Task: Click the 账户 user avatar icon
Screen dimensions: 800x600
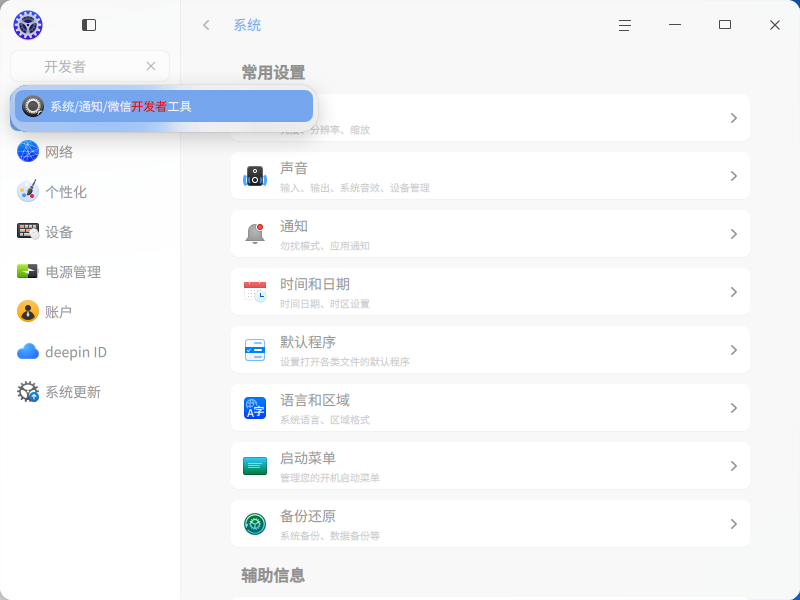Action: pyautogui.click(x=28, y=311)
